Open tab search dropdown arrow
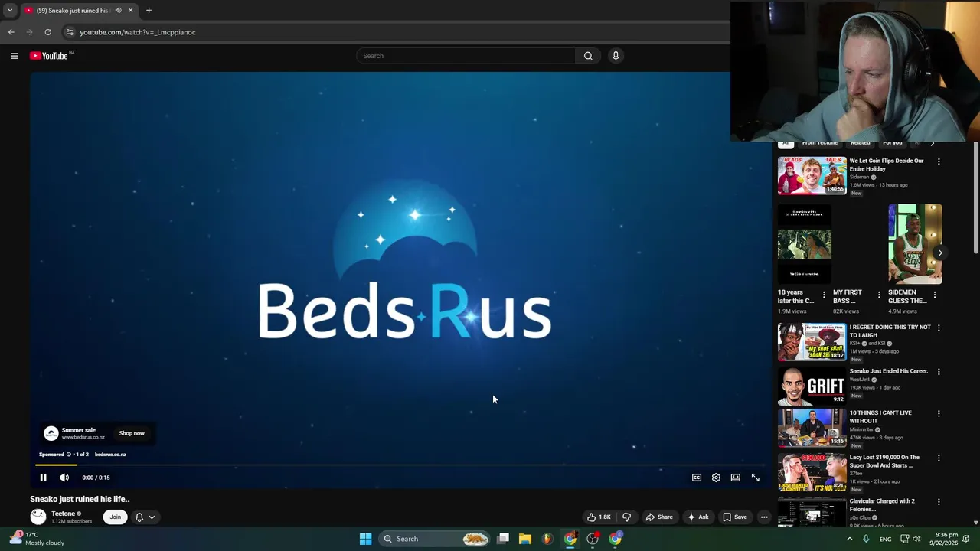 [x=10, y=11]
